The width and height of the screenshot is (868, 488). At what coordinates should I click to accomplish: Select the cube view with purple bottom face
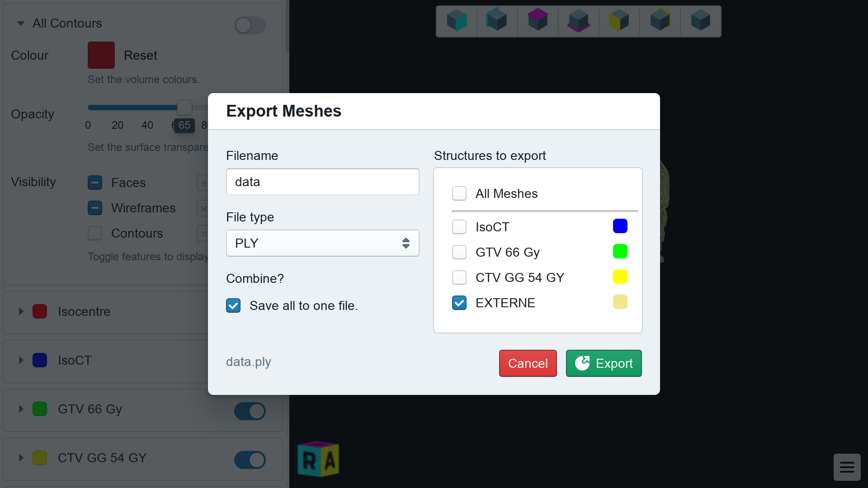point(579,21)
